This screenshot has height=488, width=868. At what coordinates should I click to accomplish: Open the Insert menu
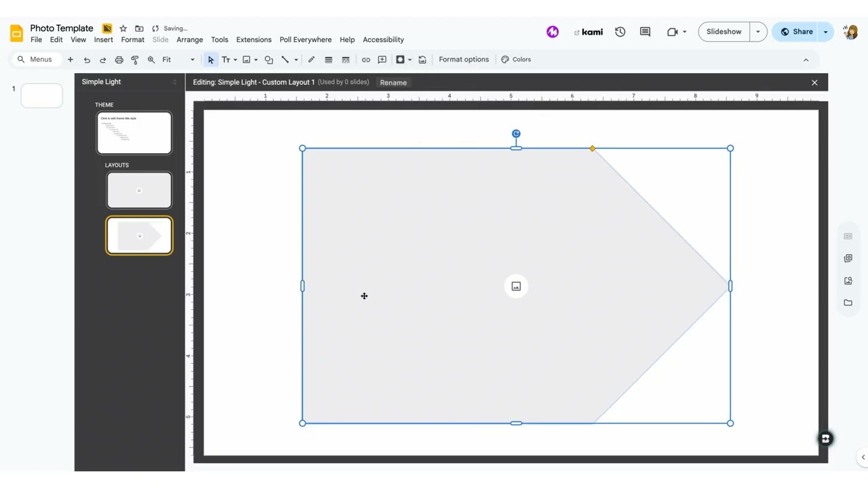tap(103, 40)
